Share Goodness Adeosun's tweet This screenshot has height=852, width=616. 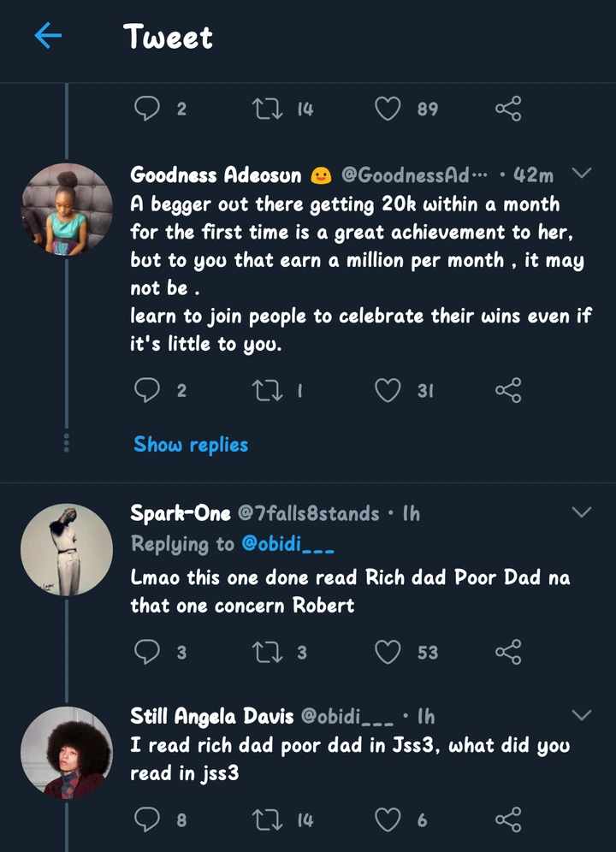[x=507, y=391]
